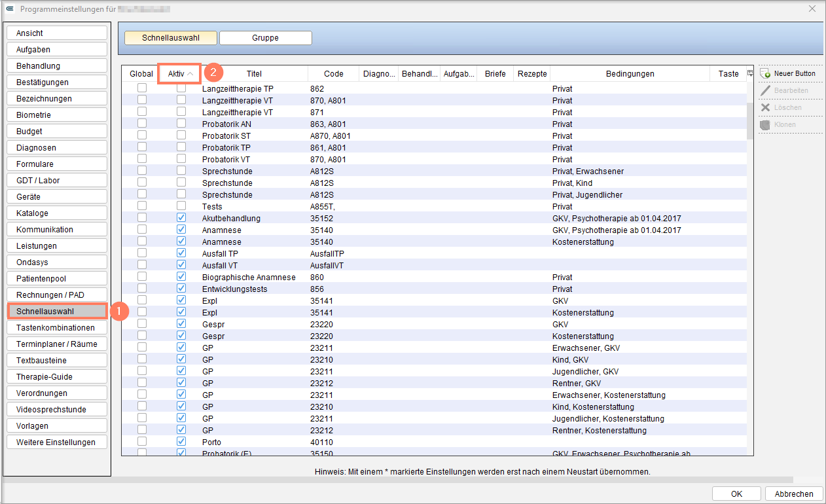
Task: Sort table by Aktiv column header
Action: [179, 74]
